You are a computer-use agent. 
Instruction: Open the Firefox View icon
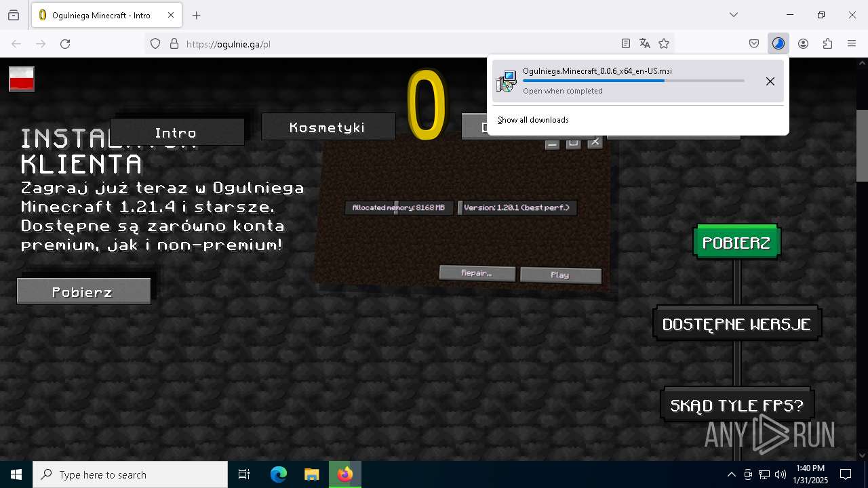(14, 15)
